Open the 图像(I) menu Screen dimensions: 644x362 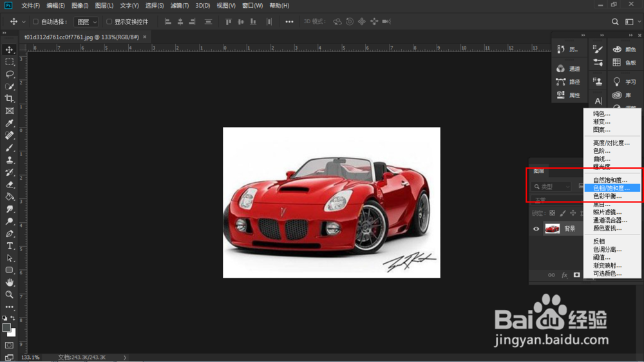[80, 5]
